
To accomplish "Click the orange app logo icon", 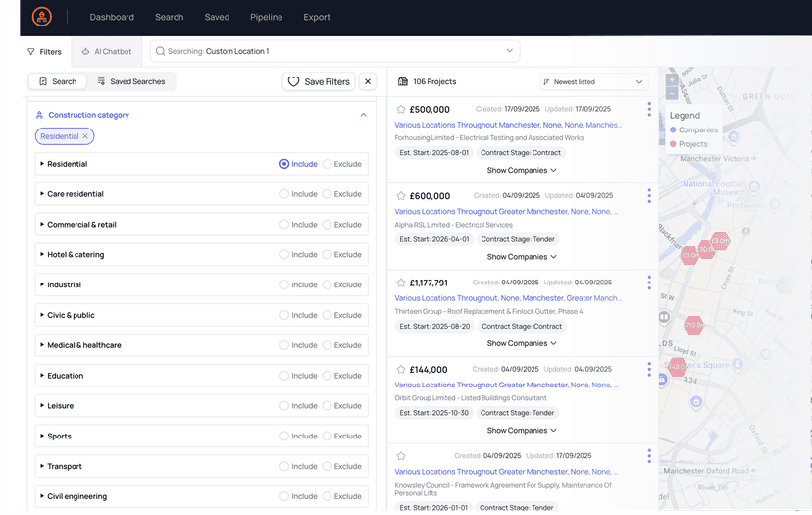I will click(41, 17).
